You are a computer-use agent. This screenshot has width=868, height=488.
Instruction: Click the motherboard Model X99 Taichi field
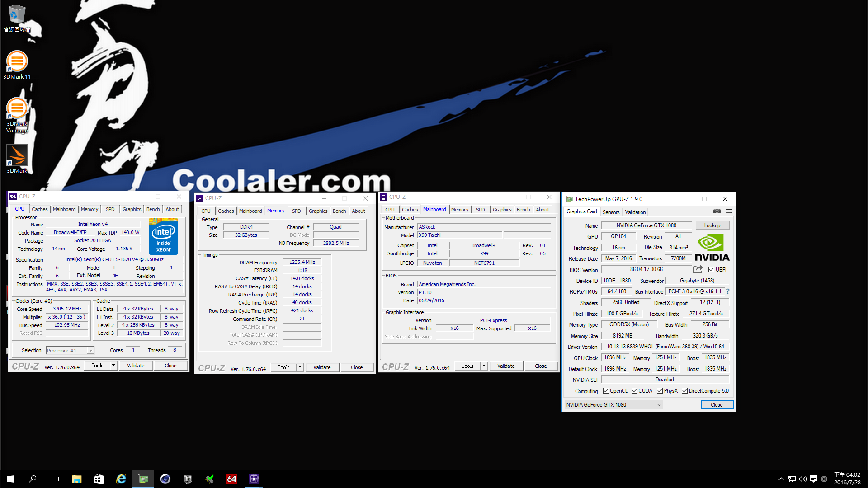pos(460,235)
